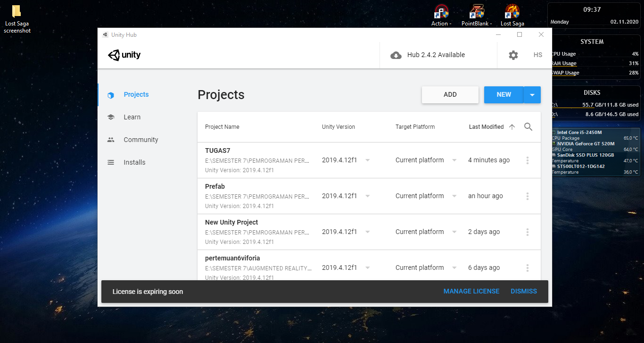Click the Unity Version column header
Viewport: 644px width, 343px height.
click(x=339, y=127)
